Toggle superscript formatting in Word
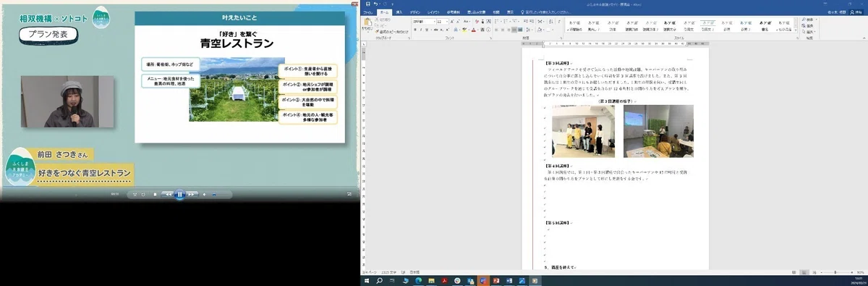The height and width of the screenshot is (286, 868). 447,30
